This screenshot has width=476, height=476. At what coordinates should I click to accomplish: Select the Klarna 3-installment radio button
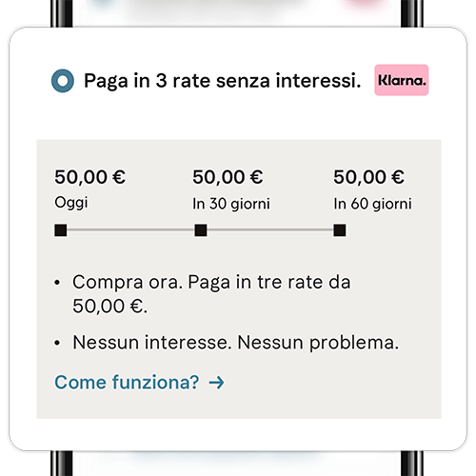click(x=63, y=81)
